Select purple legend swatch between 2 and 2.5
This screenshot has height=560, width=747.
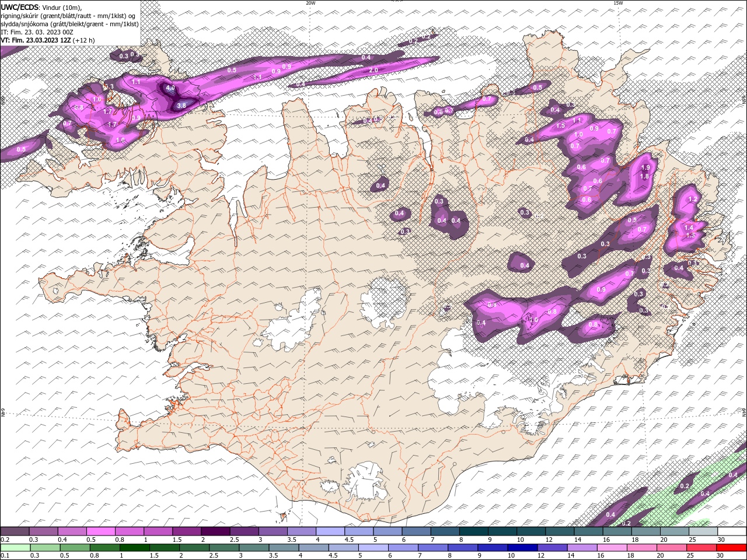point(215,531)
